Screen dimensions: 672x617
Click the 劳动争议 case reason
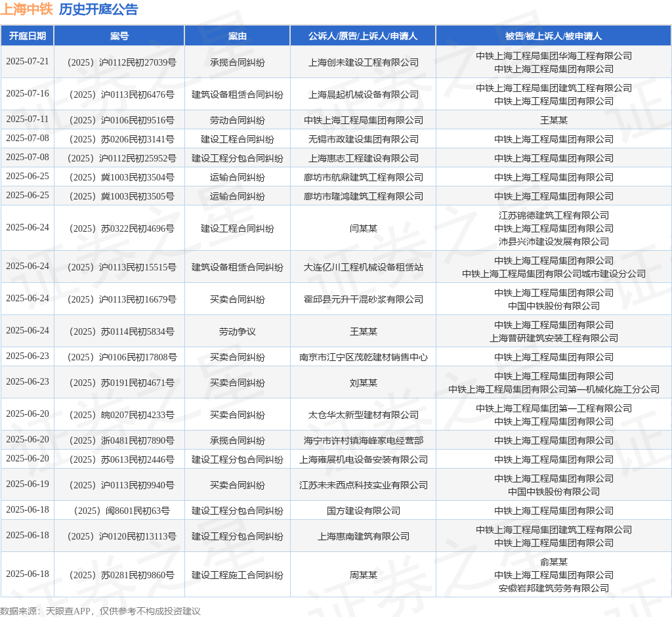[238, 332]
